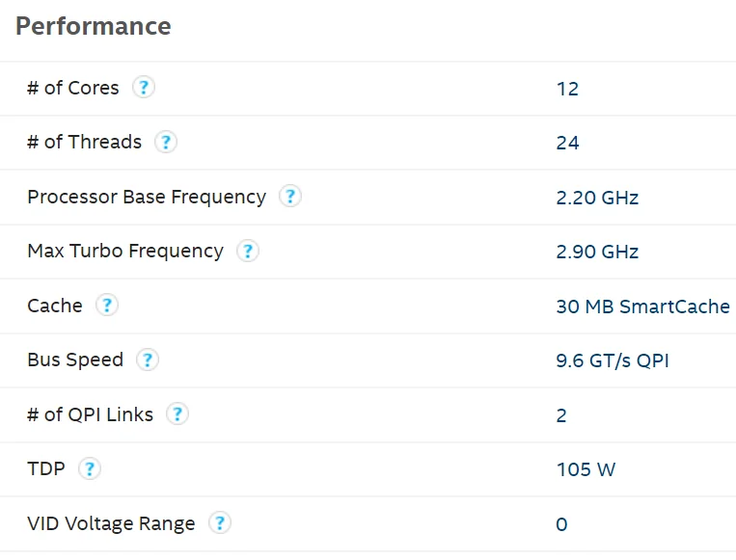
Task: Open the help tooltip for # of Threads
Action: (166, 143)
